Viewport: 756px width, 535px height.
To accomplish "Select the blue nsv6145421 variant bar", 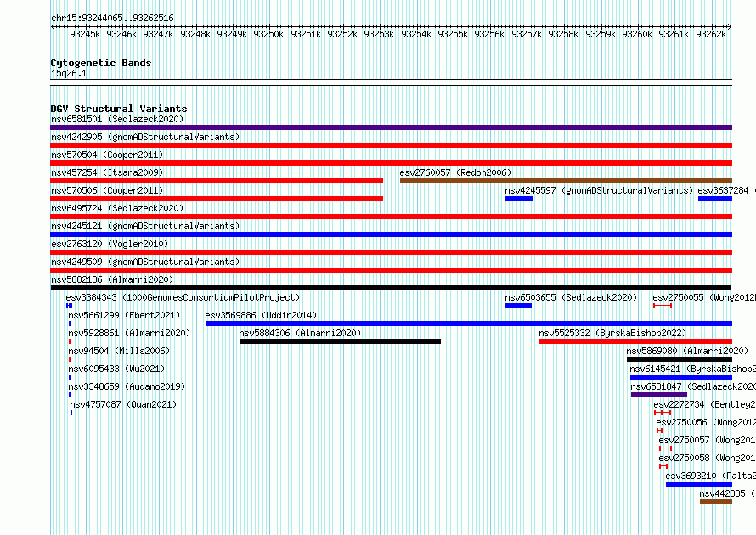I will (681, 377).
